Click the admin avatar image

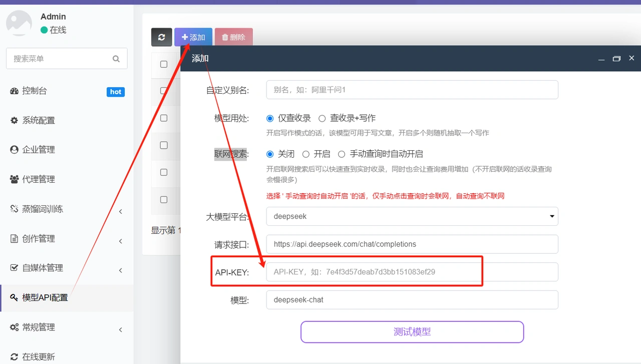19,23
